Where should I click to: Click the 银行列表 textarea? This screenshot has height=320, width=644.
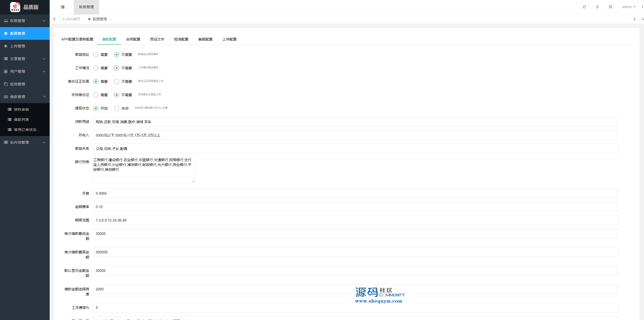pos(144,170)
